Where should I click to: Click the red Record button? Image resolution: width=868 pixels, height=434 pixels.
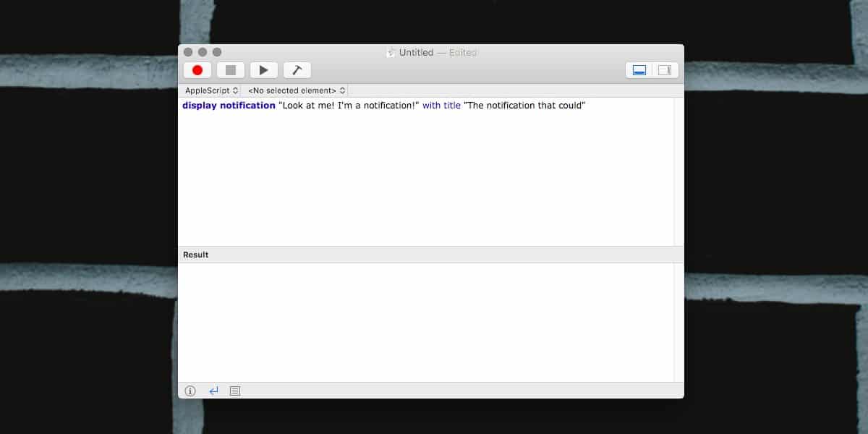197,70
